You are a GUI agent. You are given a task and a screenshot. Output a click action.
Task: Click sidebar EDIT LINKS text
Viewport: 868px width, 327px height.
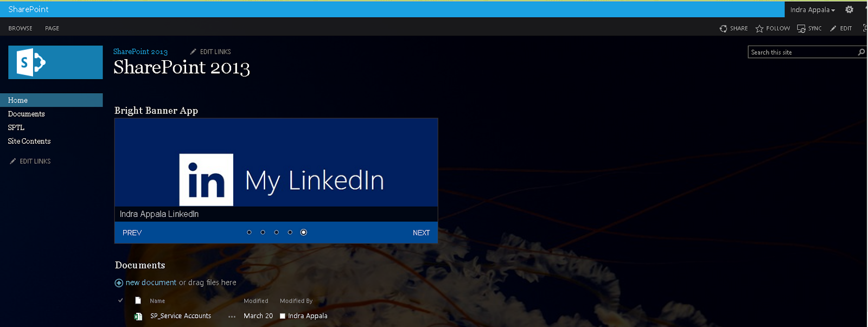[x=35, y=162]
